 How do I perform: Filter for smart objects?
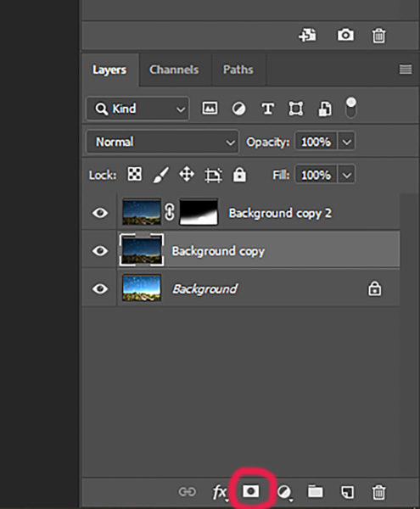tap(325, 109)
